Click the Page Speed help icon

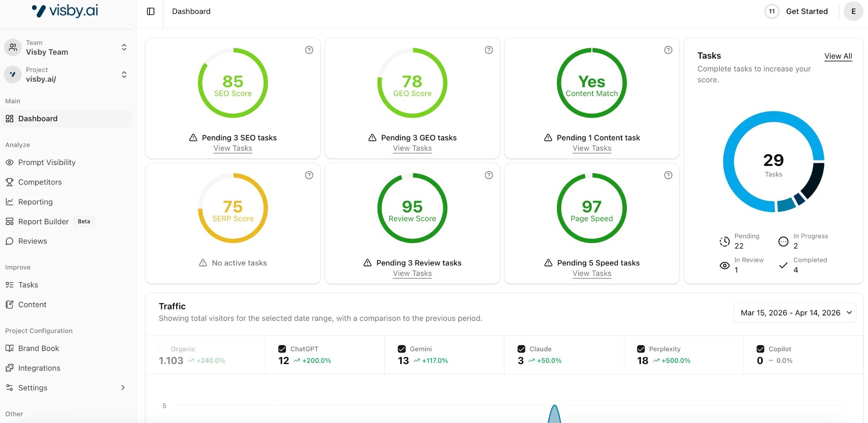(668, 175)
